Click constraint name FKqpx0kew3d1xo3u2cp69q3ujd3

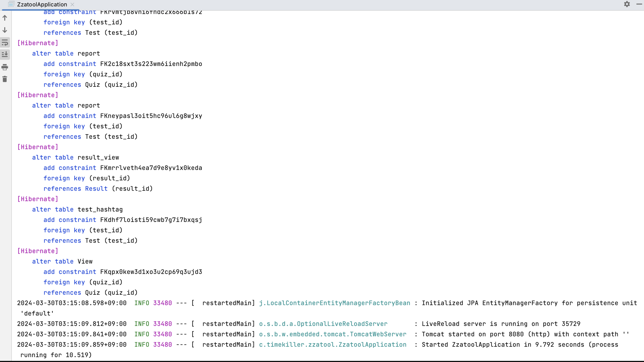[151, 272]
